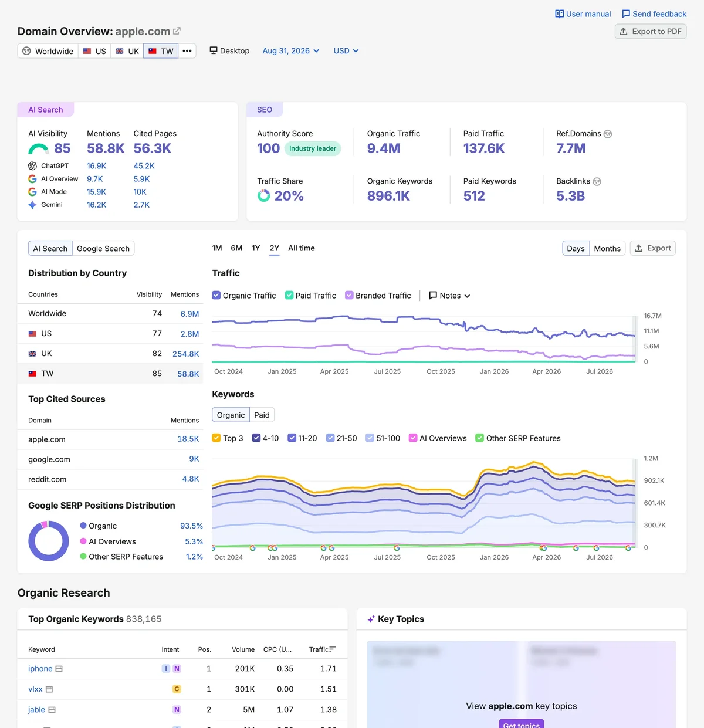Image resolution: width=704 pixels, height=728 pixels.
Task: Click the Google icon beside AI Mode
Action: coord(32,192)
